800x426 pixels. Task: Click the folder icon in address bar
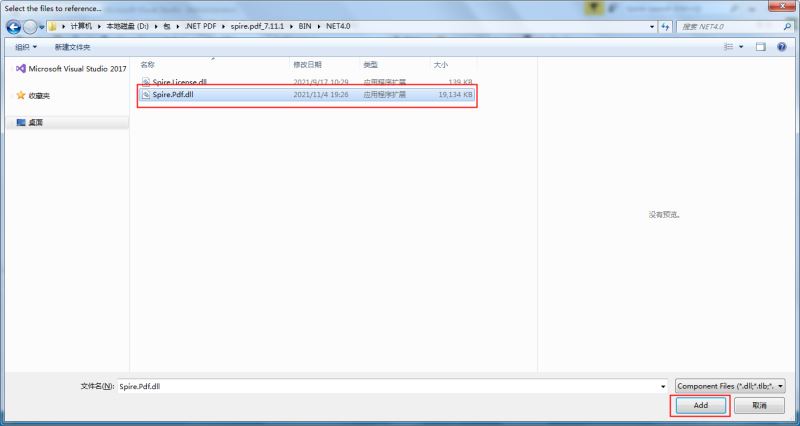pyautogui.click(x=53, y=27)
